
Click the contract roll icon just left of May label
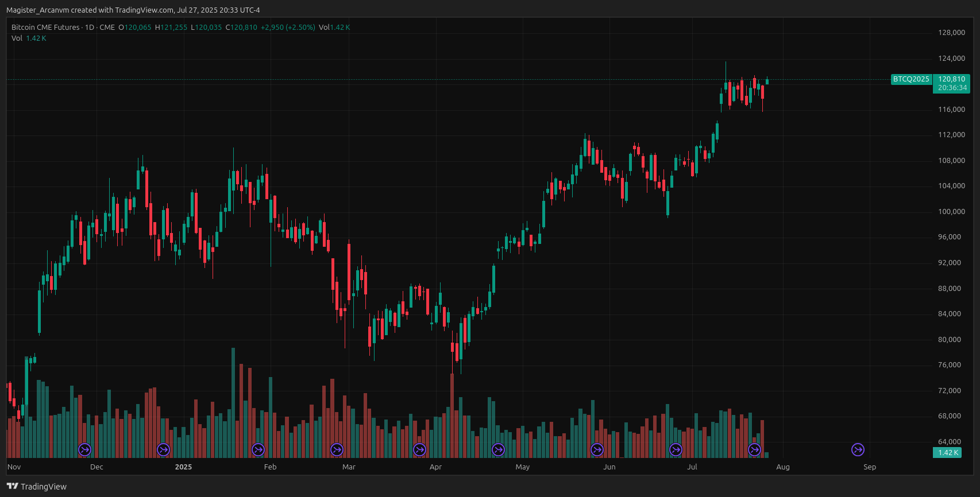click(x=499, y=450)
